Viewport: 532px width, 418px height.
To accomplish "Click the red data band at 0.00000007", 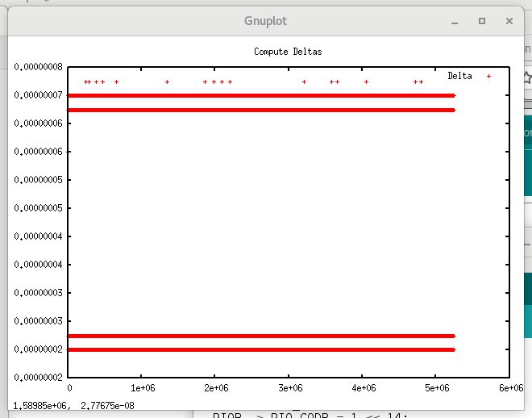I will tap(261, 96).
